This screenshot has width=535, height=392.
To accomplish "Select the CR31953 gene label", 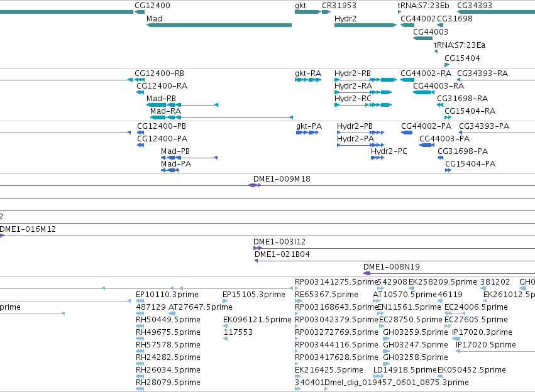I will (x=339, y=6).
